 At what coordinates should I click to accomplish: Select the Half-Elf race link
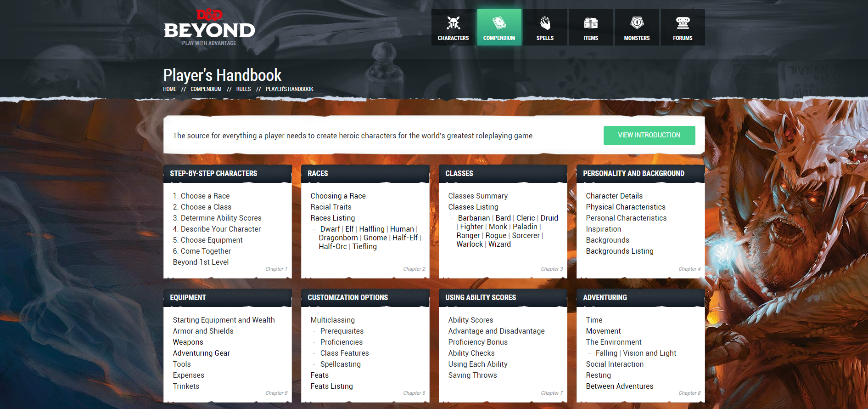pyautogui.click(x=405, y=238)
